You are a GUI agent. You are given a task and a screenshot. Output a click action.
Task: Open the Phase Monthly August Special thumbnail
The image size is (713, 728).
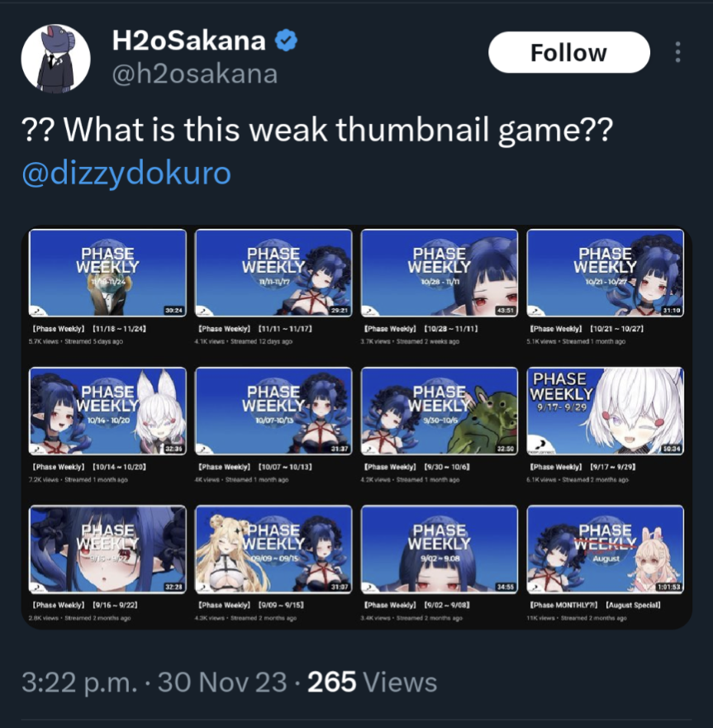click(606, 550)
